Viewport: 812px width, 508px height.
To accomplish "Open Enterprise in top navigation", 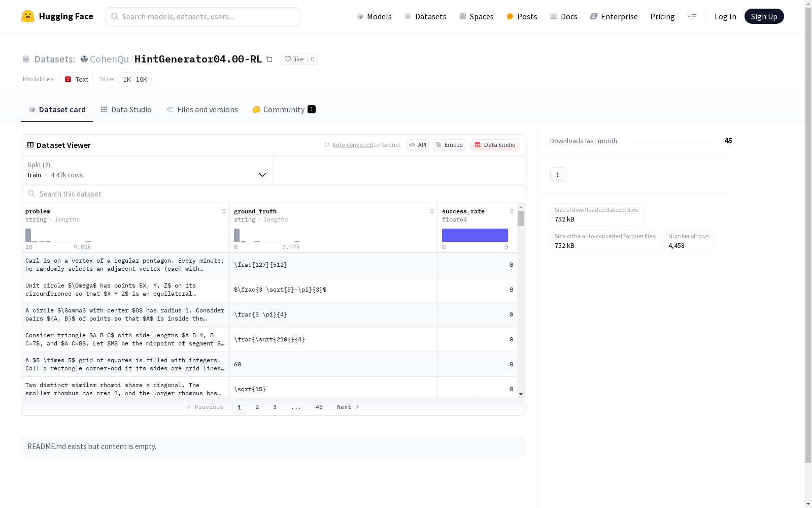I will pyautogui.click(x=614, y=16).
